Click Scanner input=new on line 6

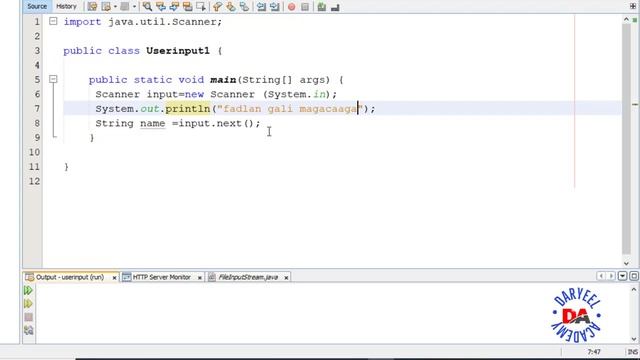click(x=149, y=94)
